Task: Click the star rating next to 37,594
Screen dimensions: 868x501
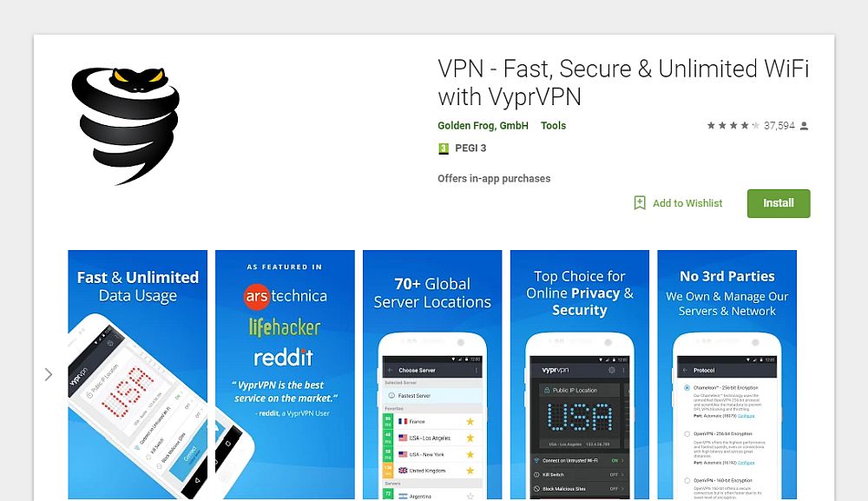Action: [x=733, y=126]
